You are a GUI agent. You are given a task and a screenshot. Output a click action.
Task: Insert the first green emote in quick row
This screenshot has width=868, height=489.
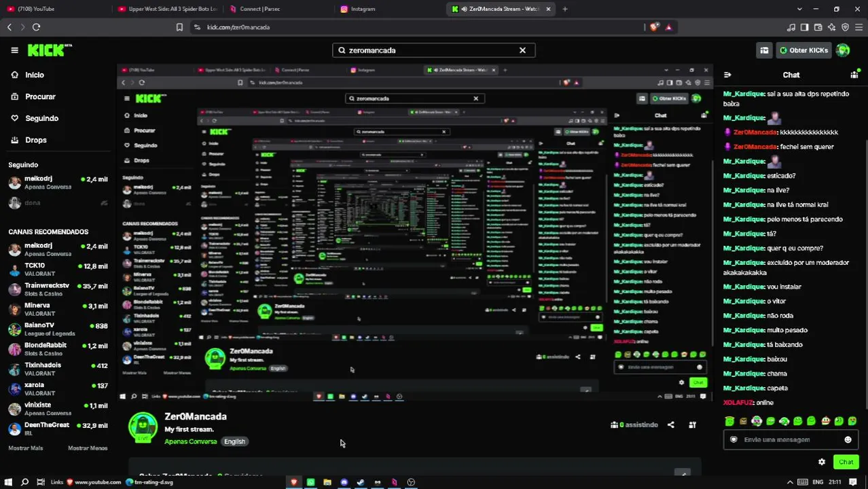click(x=729, y=421)
